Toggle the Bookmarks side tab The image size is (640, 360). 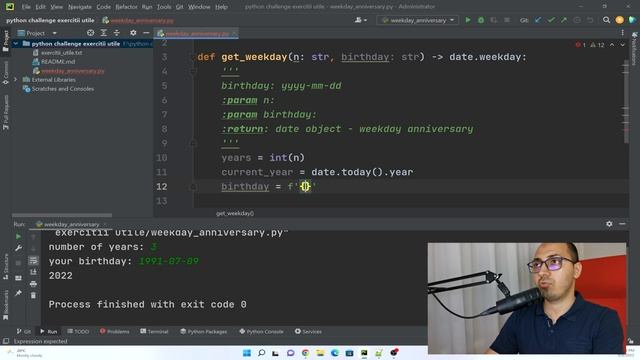[6, 305]
